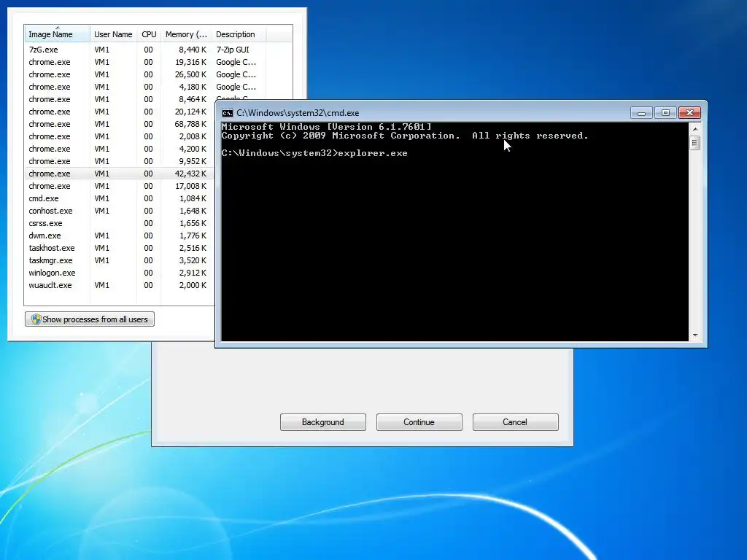Click Show processes from all users

[90, 319]
